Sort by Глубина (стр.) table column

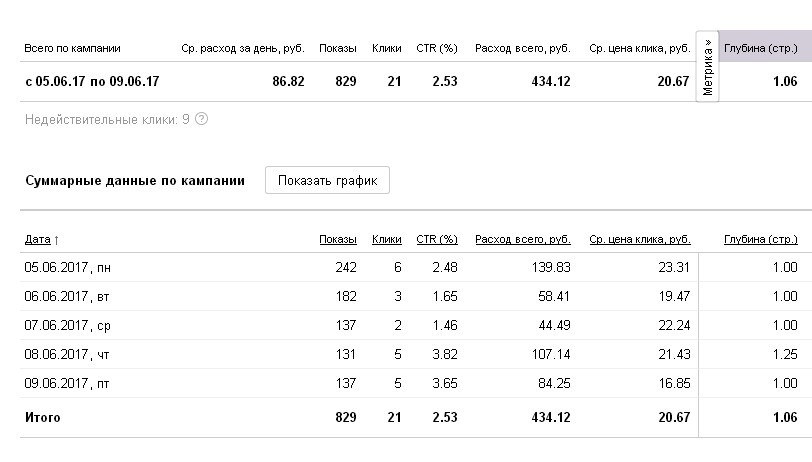coord(760,240)
